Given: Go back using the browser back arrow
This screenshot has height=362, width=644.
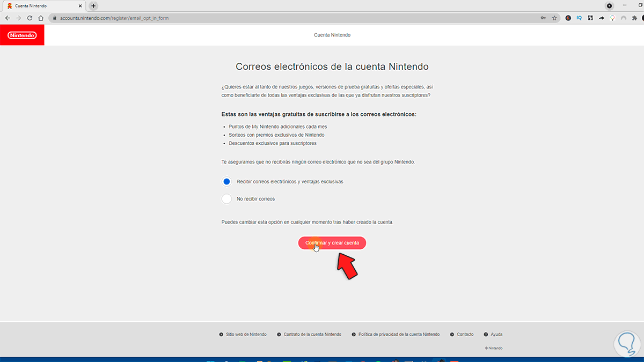Looking at the screenshot, I should point(8,18).
